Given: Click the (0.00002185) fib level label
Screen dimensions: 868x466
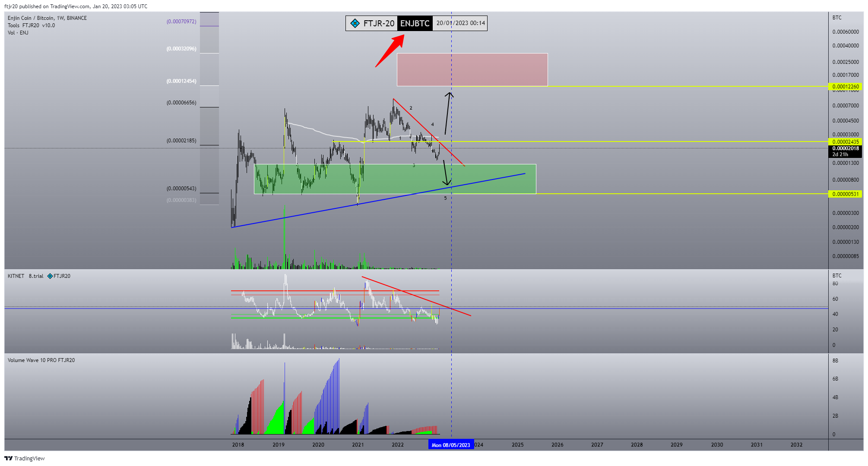Looking at the screenshot, I should pos(181,141).
